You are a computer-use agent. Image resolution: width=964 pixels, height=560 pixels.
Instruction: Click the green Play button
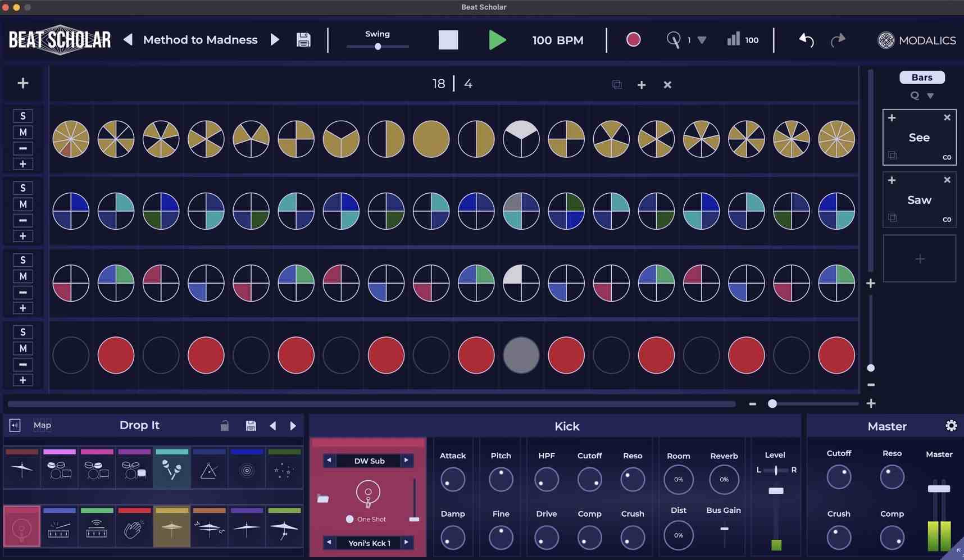[497, 40]
